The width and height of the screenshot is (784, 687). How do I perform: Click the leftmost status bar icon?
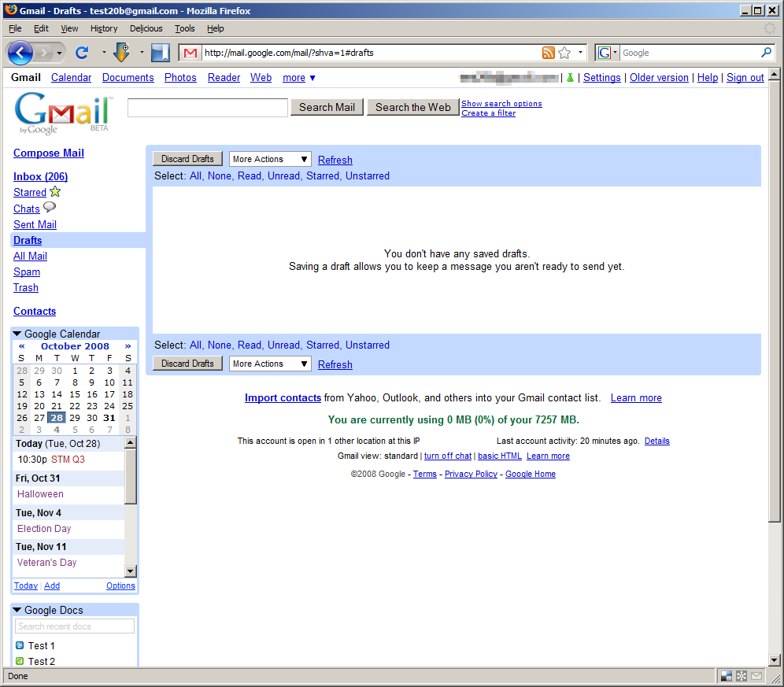pyautogui.click(x=727, y=676)
